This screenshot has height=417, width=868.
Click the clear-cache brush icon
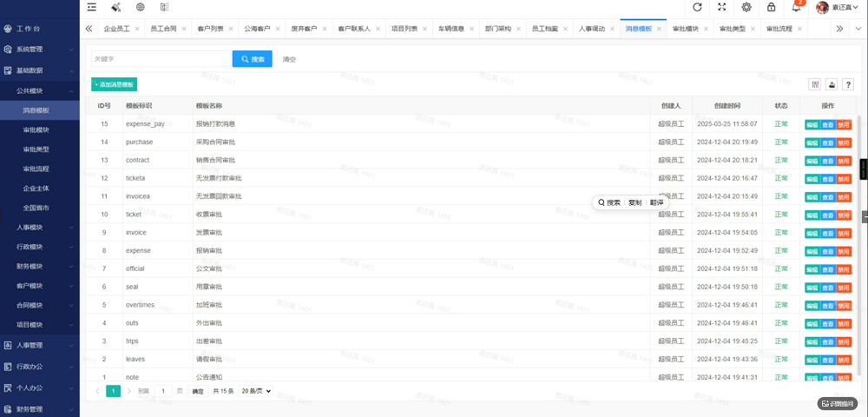point(116,7)
